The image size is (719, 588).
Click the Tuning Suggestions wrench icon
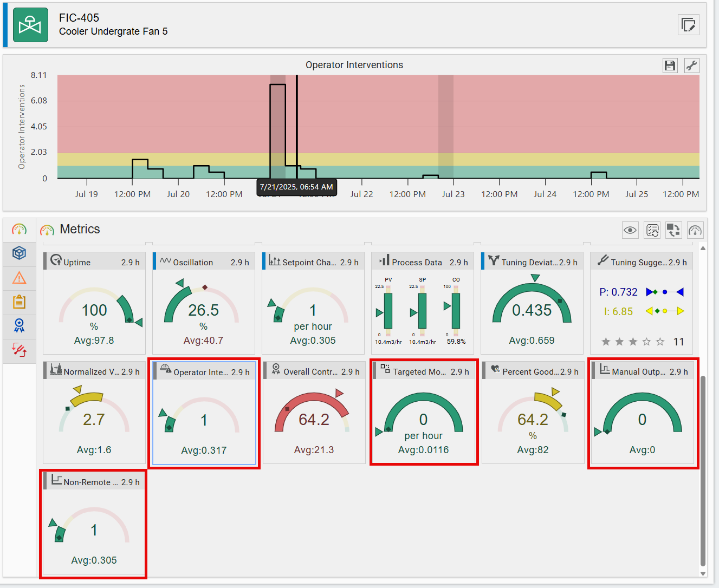pyautogui.click(x=603, y=260)
